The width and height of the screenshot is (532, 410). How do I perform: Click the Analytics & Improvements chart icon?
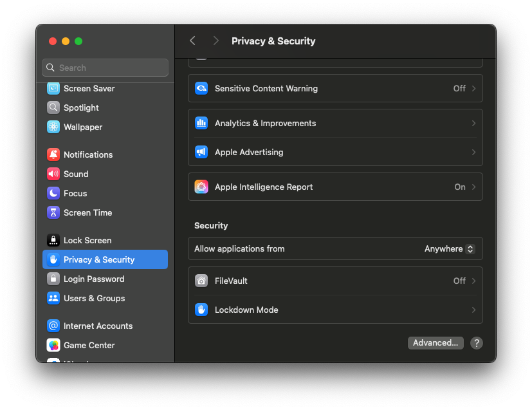click(x=201, y=123)
